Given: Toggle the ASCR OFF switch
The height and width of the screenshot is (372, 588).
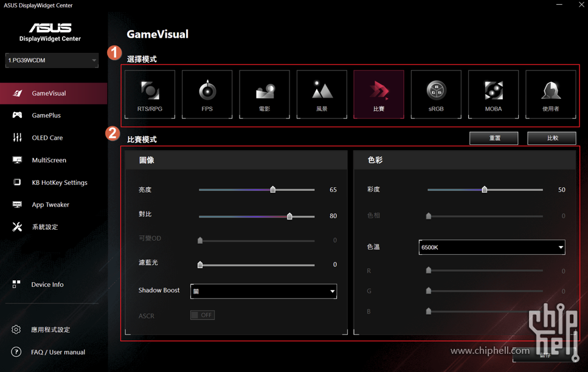Looking at the screenshot, I should (202, 315).
